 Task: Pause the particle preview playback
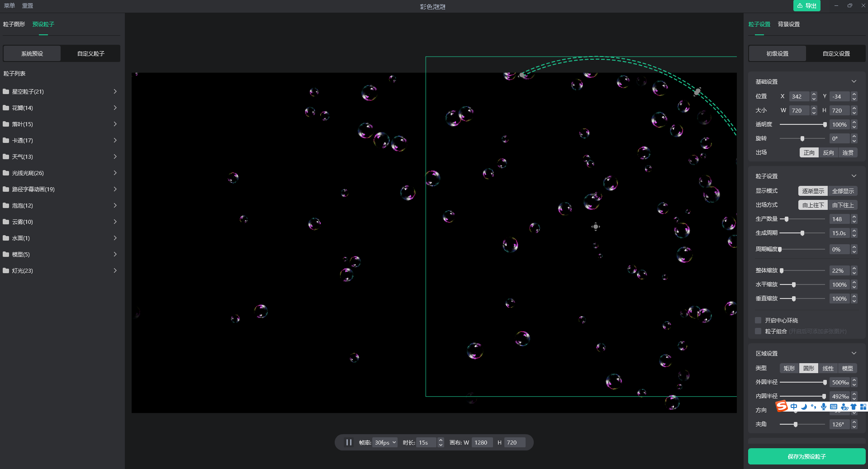pos(349,442)
